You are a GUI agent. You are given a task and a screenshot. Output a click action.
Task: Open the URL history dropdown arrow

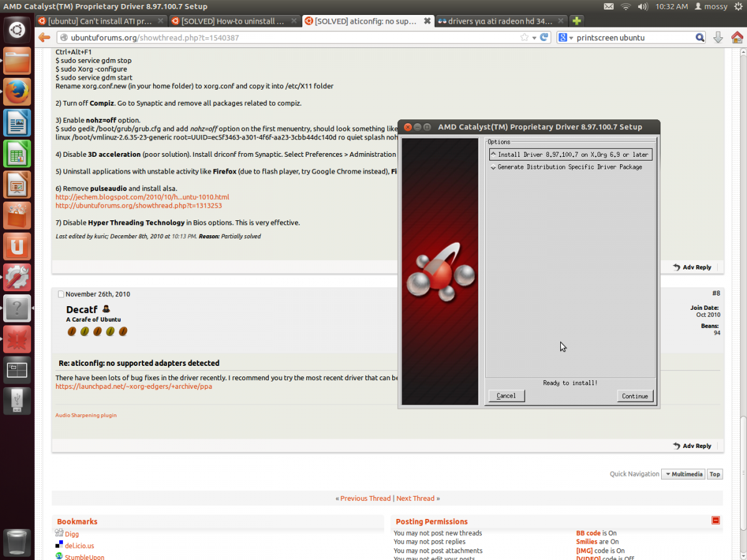pyautogui.click(x=534, y=37)
